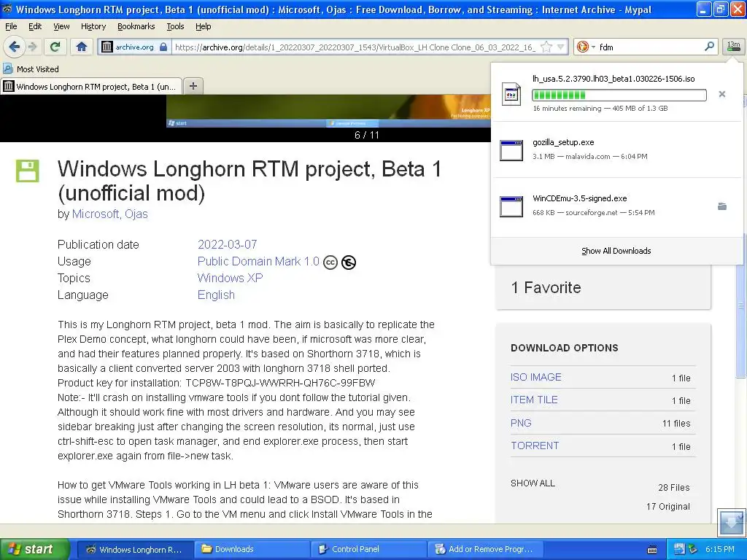
Task: Open the View menu
Action: coord(61,26)
